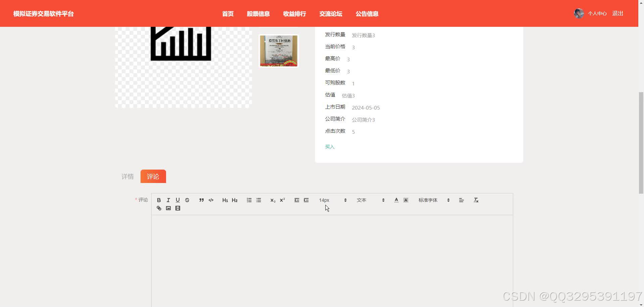Click the user avatar in the header
The height and width of the screenshot is (307, 644).
click(x=579, y=13)
